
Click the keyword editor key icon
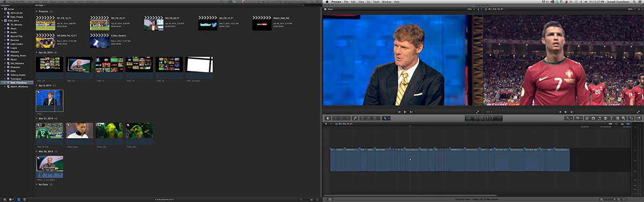tap(355, 118)
